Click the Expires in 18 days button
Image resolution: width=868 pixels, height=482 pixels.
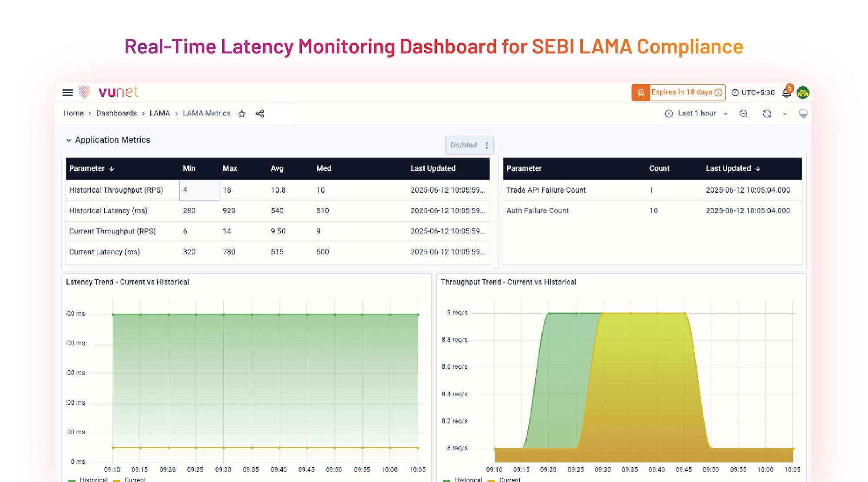[681, 92]
